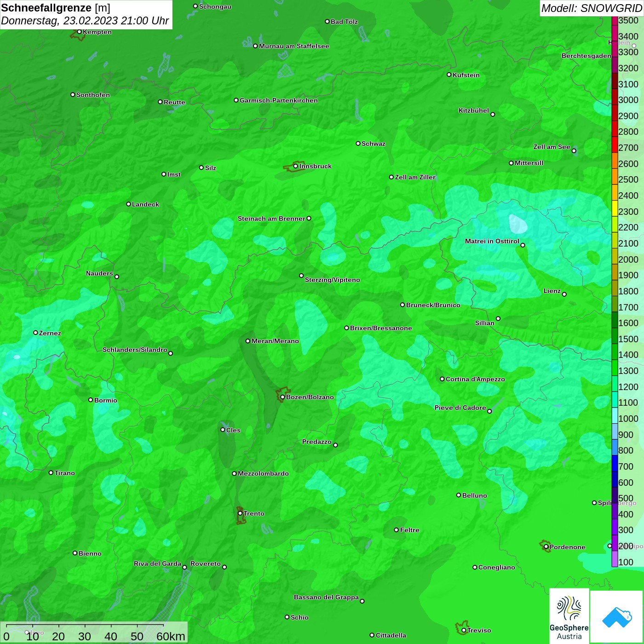Click the Innsbruck city marker
Screen dimensions: 644x644
[295, 166]
